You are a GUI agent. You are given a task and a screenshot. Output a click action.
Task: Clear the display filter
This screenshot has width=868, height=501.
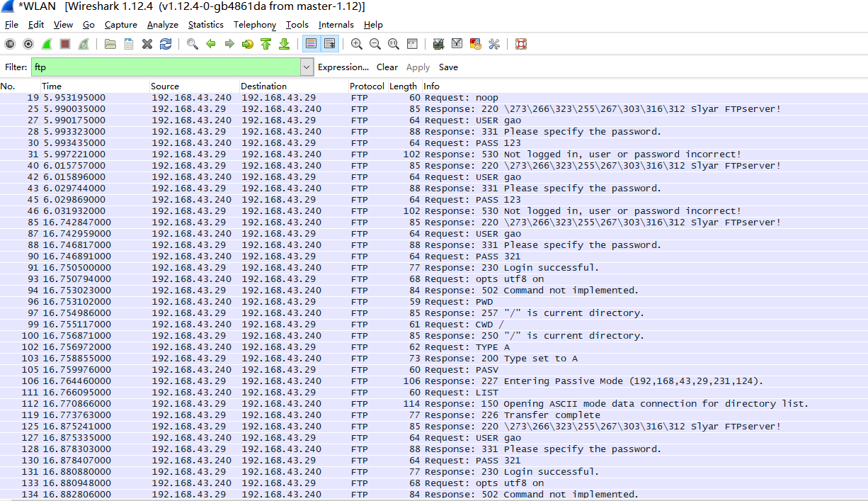point(387,67)
